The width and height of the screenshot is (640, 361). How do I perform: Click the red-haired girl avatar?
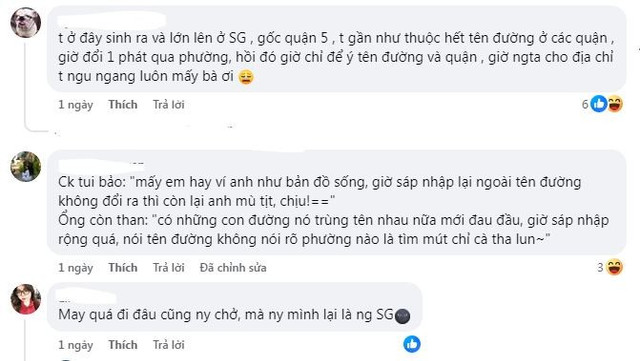tap(26, 299)
